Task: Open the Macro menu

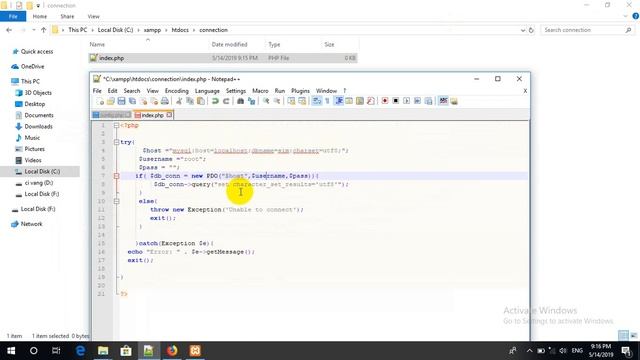Action: [260, 91]
